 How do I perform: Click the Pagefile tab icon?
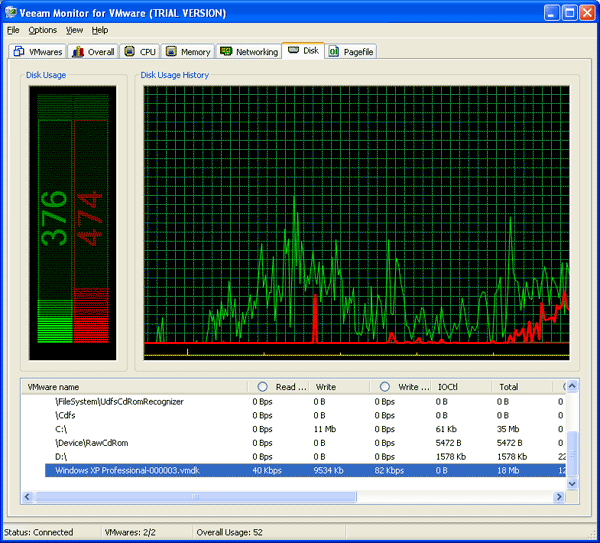coord(334,51)
